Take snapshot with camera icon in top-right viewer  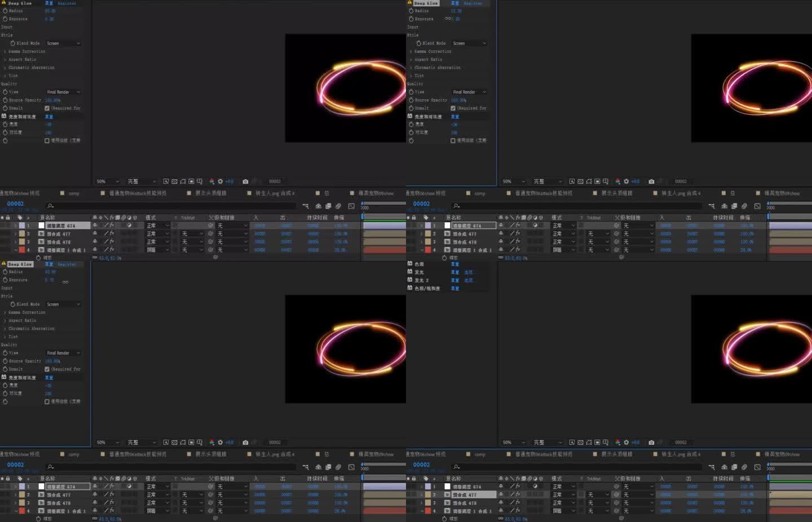click(x=651, y=182)
